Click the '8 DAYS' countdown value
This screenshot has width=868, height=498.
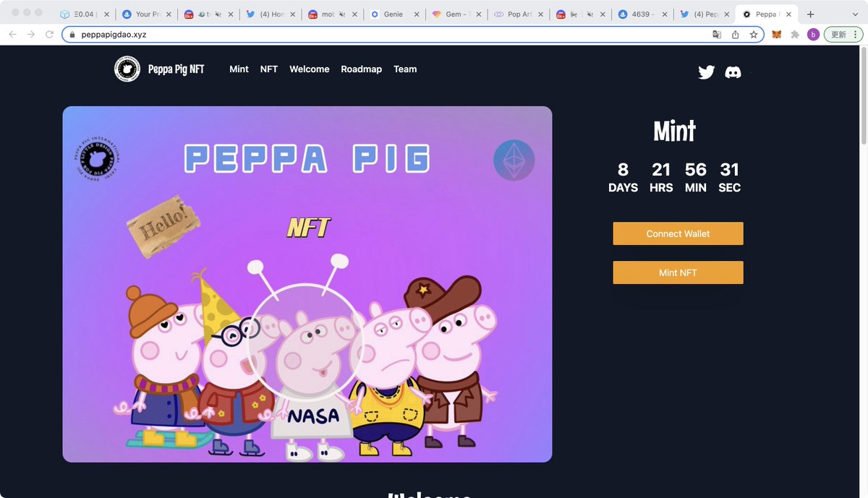[623, 178]
